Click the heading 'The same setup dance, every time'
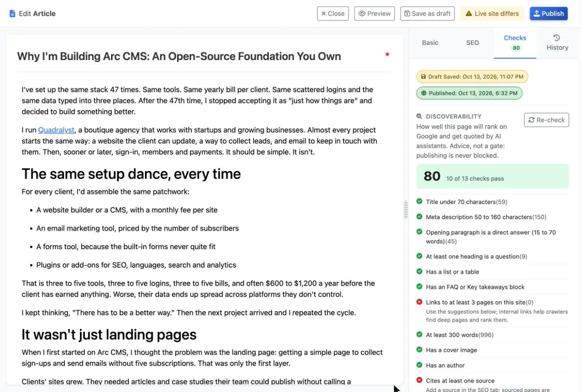Screen dimensions: 581x392 (x=131, y=174)
